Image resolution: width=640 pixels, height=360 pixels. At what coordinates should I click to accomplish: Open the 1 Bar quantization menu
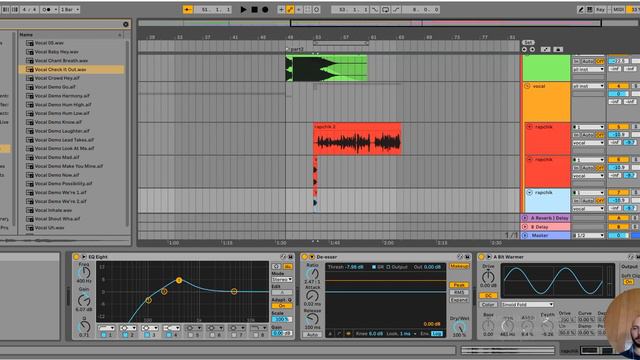click(70, 9)
